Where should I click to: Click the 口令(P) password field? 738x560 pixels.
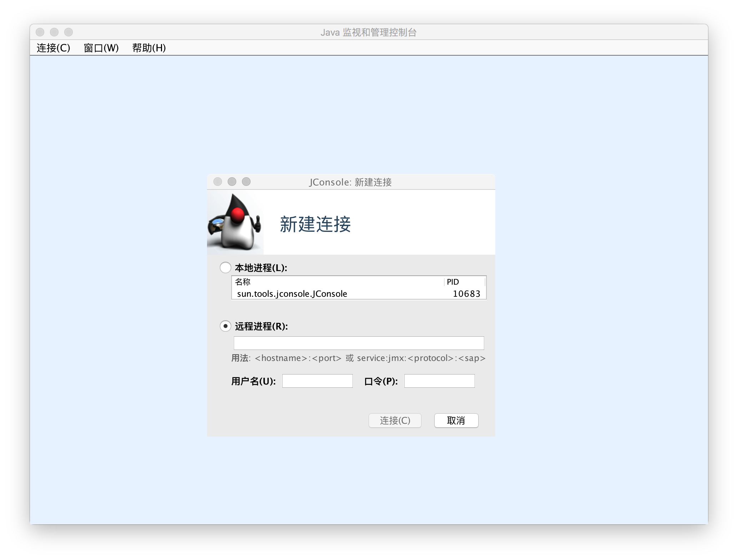coord(439,381)
